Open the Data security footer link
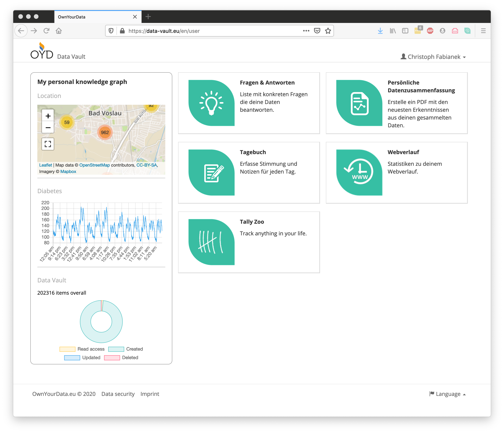Viewport: 504px width, 433px height. pos(118,394)
